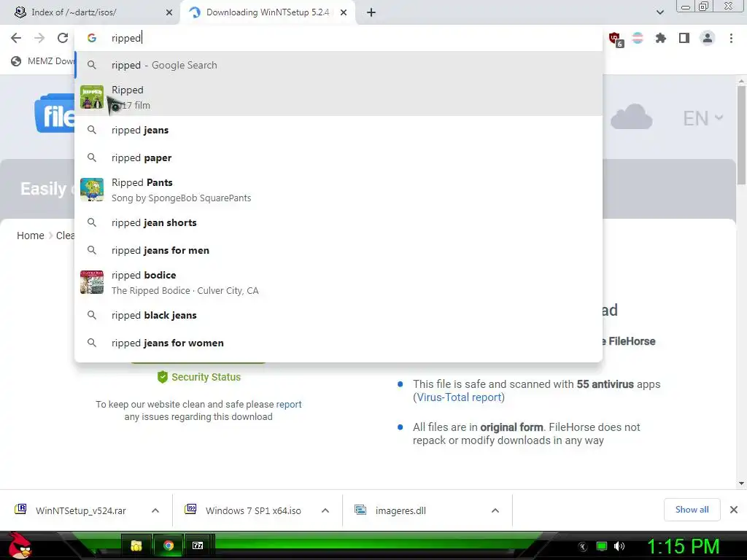
Task: Open the Extensions puzzle-piece menu
Action: coord(661,38)
